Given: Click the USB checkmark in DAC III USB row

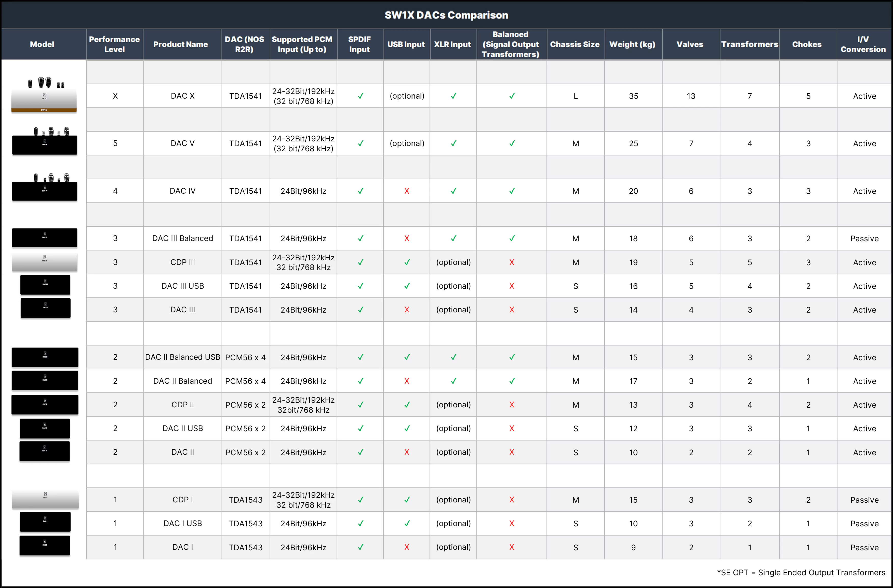Looking at the screenshot, I should tap(407, 286).
